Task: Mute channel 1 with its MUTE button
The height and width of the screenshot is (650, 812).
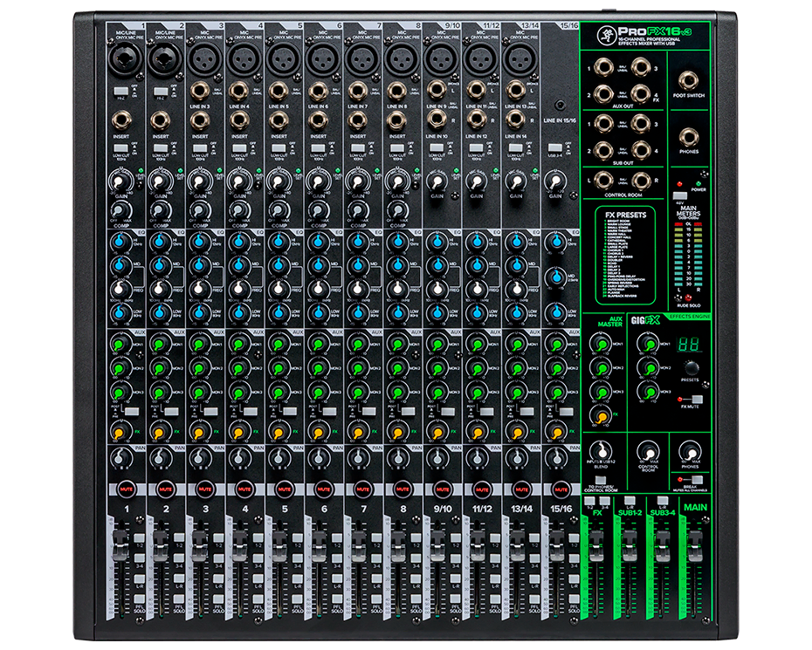Action: 126,489
